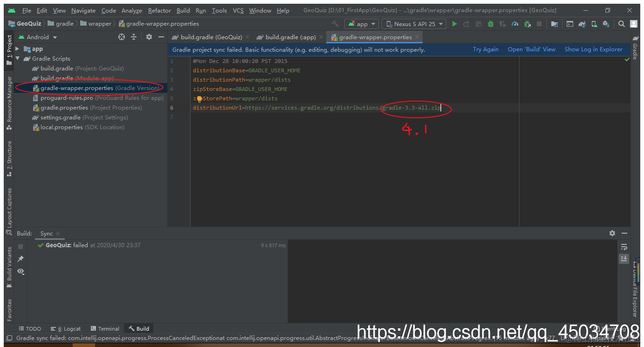Viewport: 644px width, 347px height.
Task: Click the intention lightbulb in the editor gutter
Action: 199,98
